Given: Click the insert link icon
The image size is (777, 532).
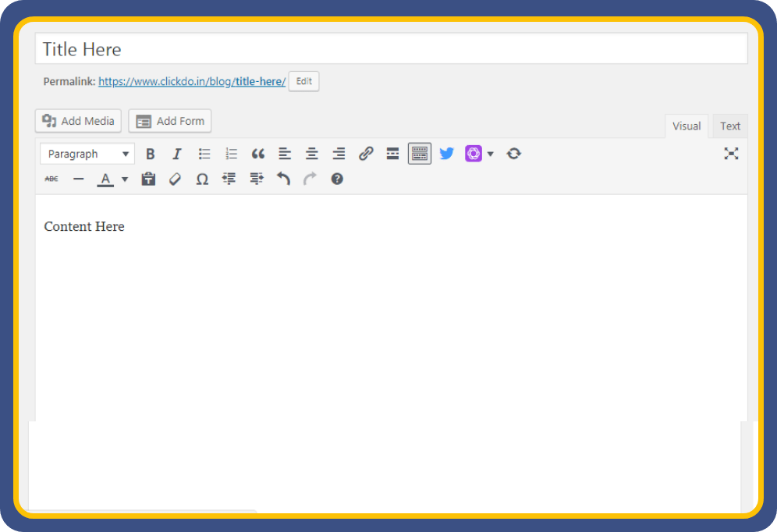Looking at the screenshot, I should pyautogui.click(x=366, y=154).
